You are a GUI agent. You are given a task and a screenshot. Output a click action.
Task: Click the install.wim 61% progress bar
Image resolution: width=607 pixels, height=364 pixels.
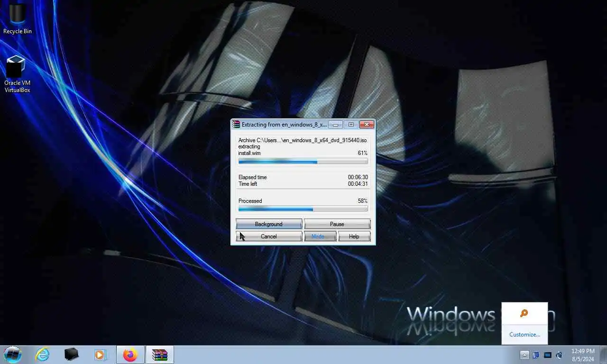coord(303,162)
